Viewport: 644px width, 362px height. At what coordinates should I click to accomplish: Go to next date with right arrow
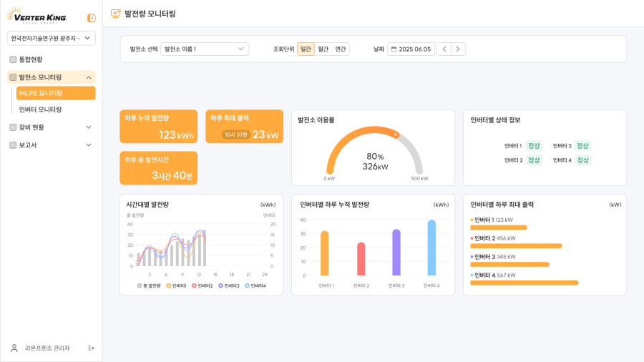click(458, 49)
